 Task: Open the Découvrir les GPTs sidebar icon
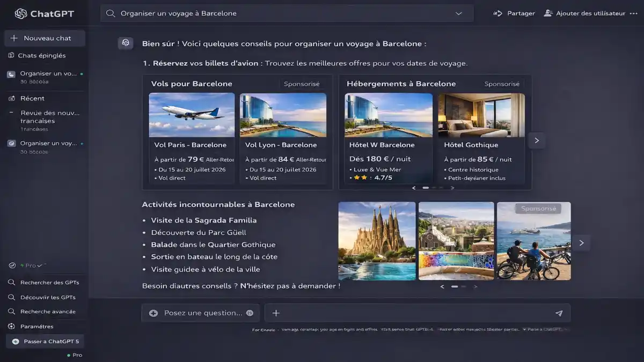pos(11,297)
